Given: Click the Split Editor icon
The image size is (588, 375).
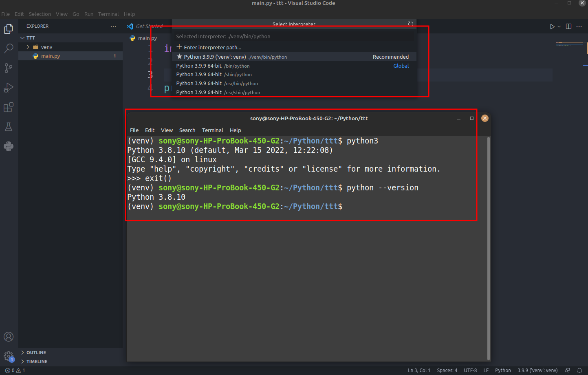Looking at the screenshot, I should point(568,26).
